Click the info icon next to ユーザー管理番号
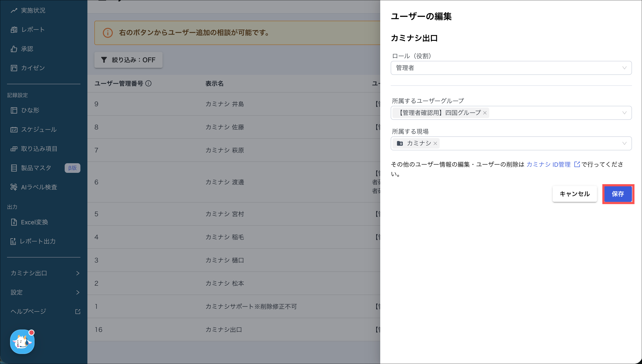This screenshot has height=364, width=642. 148,84
